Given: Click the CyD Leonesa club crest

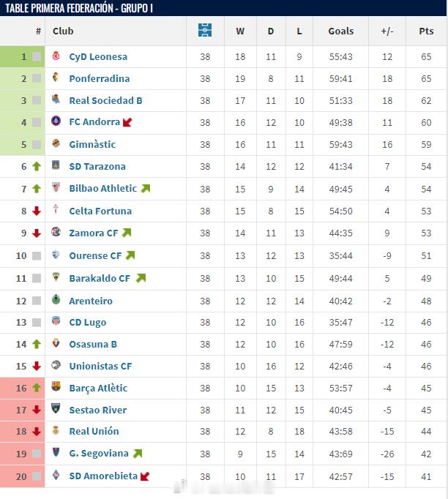Looking at the screenshot, I should click(x=56, y=56).
